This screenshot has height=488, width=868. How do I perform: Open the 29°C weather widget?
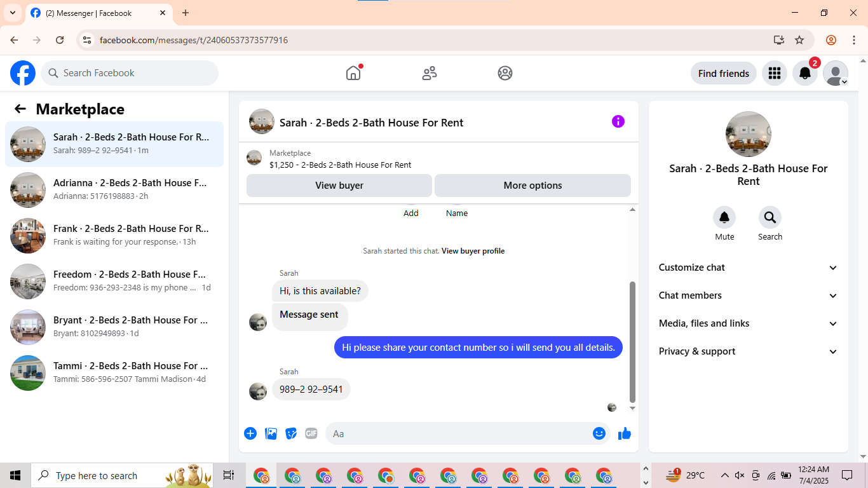click(685, 475)
